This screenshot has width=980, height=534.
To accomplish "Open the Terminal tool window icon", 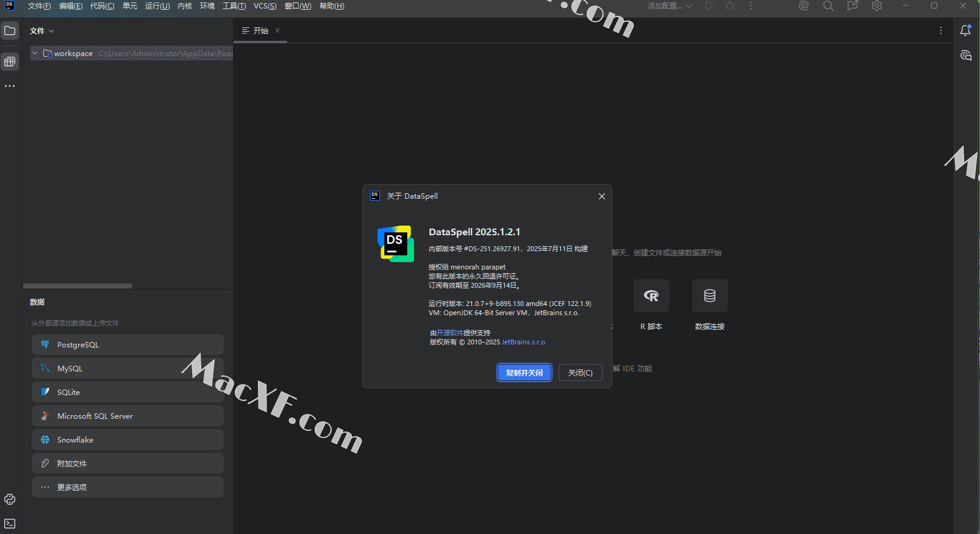I will point(10,524).
